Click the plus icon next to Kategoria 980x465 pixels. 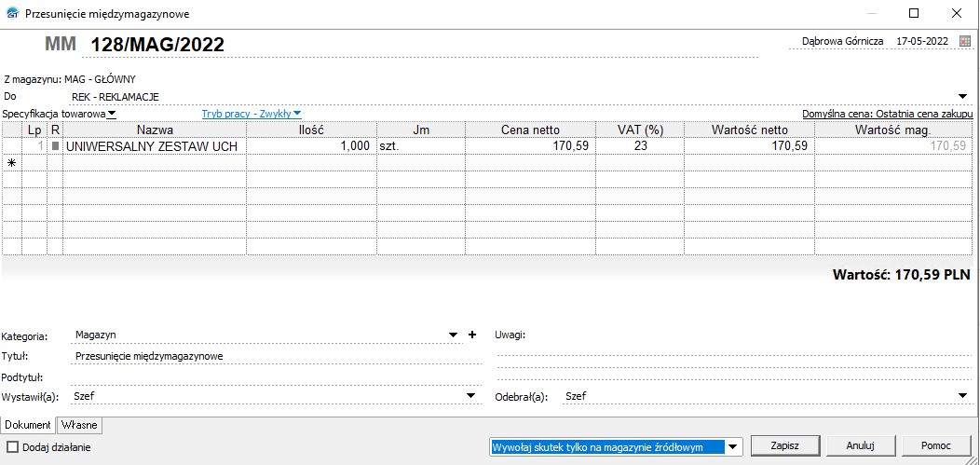pyautogui.click(x=471, y=335)
